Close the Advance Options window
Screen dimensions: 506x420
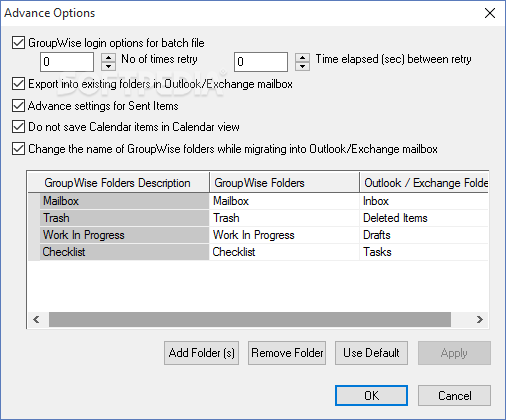[x=490, y=13]
